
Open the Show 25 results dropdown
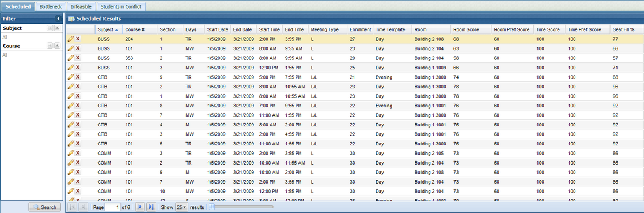pyautogui.click(x=181, y=207)
